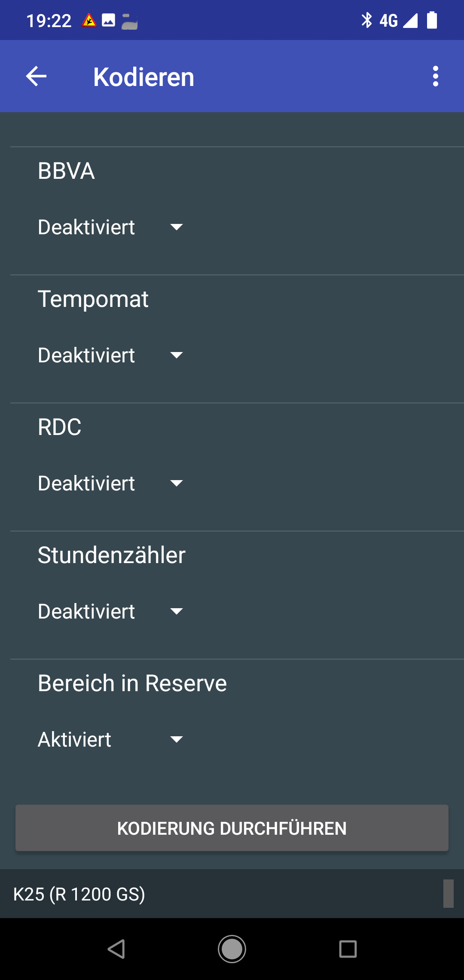The width and height of the screenshot is (464, 980).
Task: Expand the Stundenzähler dropdown
Action: (110, 611)
